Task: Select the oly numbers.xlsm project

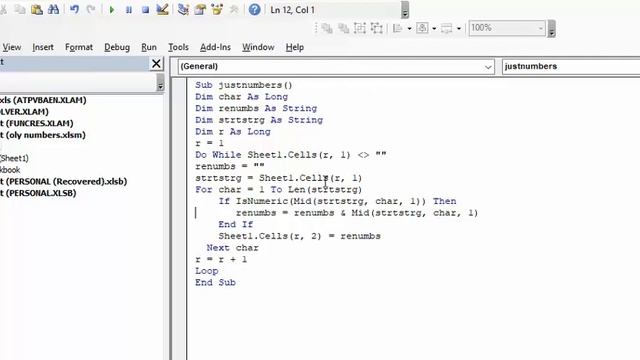Action: tap(43, 135)
